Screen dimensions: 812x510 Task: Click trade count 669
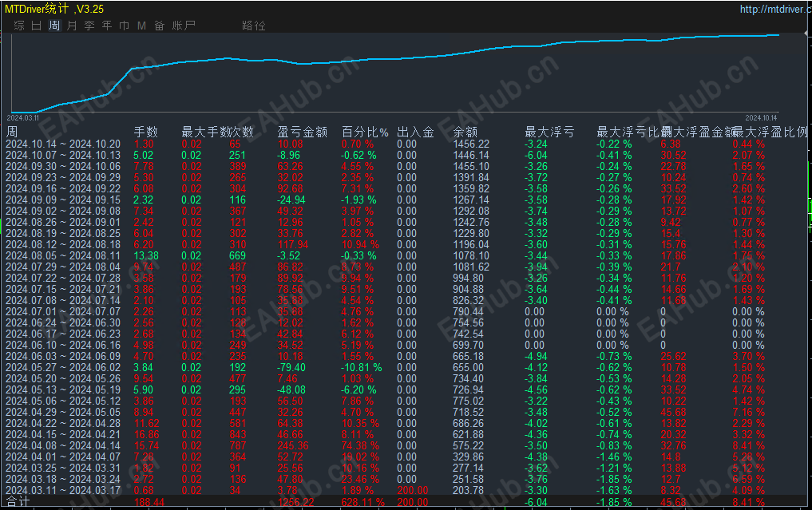coord(238,255)
